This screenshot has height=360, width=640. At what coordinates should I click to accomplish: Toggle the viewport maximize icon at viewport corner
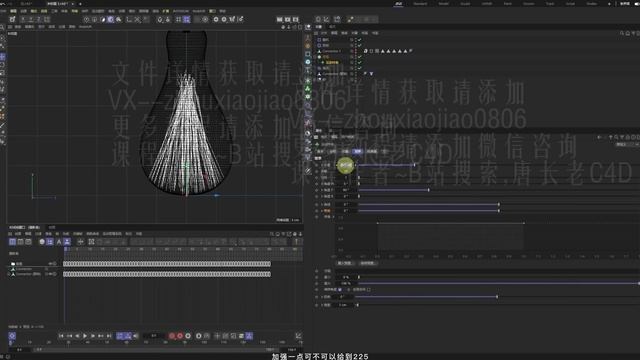[x=300, y=27]
